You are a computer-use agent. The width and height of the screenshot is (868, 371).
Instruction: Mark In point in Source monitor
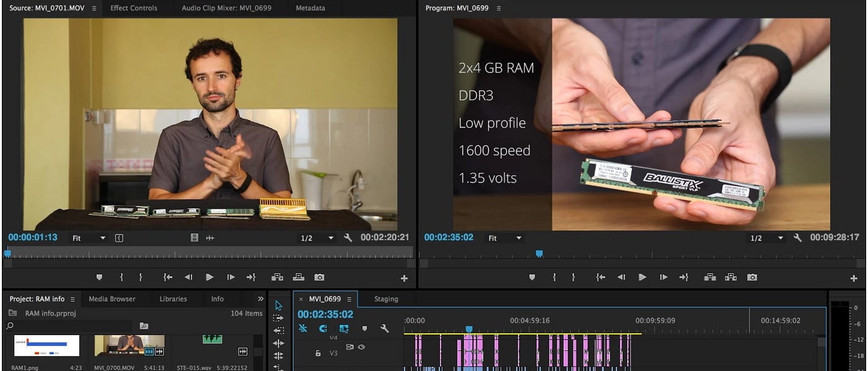122,277
